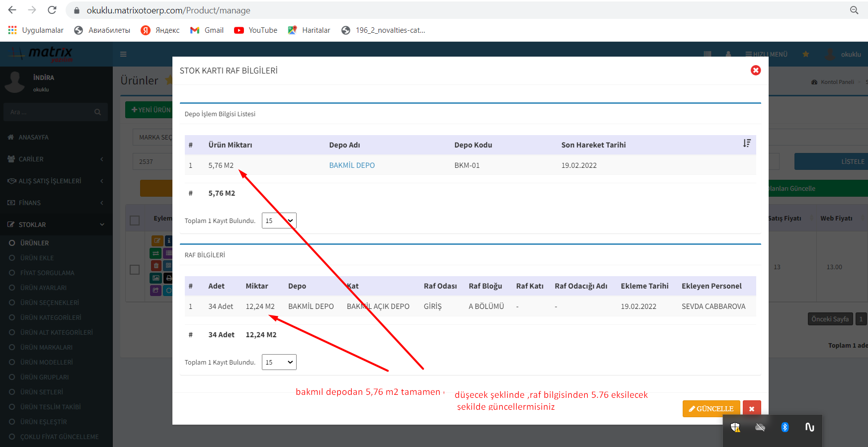Image resolution: width=868 pixels, height=447 pixels.
Task: Open the BAKMİL DEPO link
Action: click(352, 165)
